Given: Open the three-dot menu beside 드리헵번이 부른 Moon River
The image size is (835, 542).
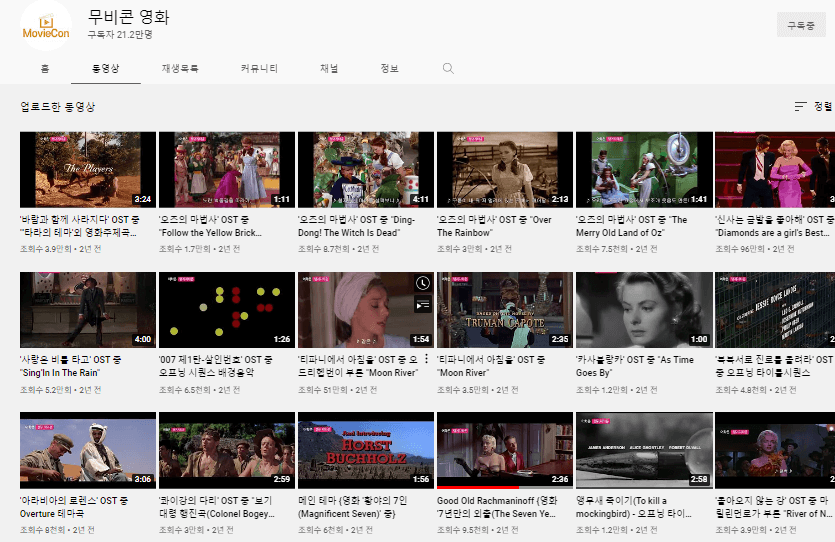Looking at the screenshot, I should (427, 359).
